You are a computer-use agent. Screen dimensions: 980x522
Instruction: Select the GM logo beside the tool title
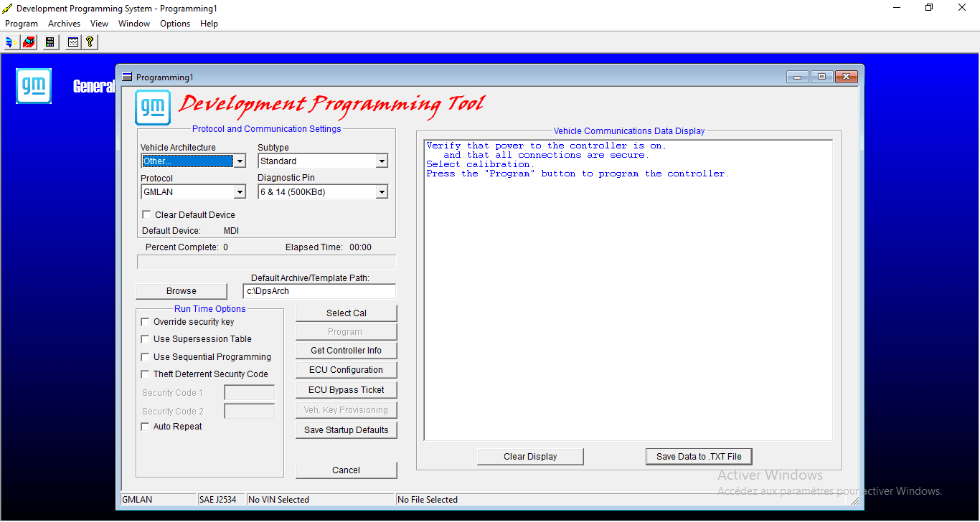pyautogui.click(x=152, y=107)
